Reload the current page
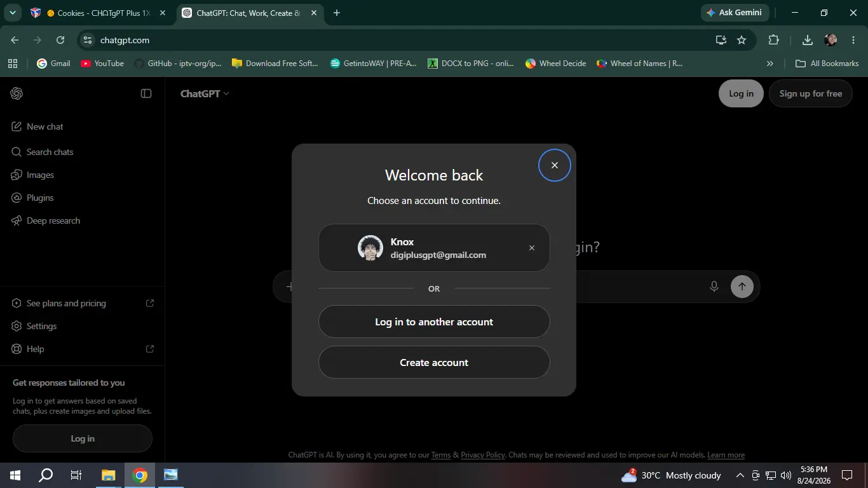Image resolution: width=868 pixels, height=488 pixels. pyautogui.click(x=60, y=40)
